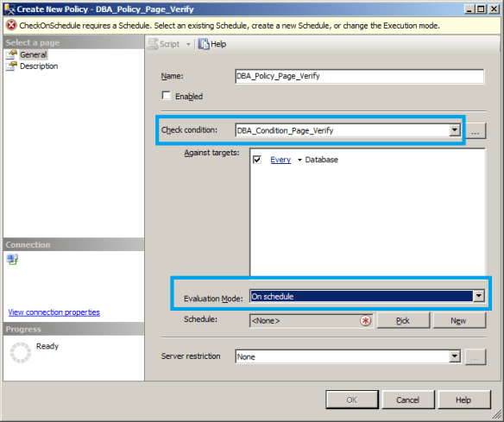Toggle the Enabled checkbox
This screenshot has height=422, width=504.
pyautogui.click(x=167, y=96)
